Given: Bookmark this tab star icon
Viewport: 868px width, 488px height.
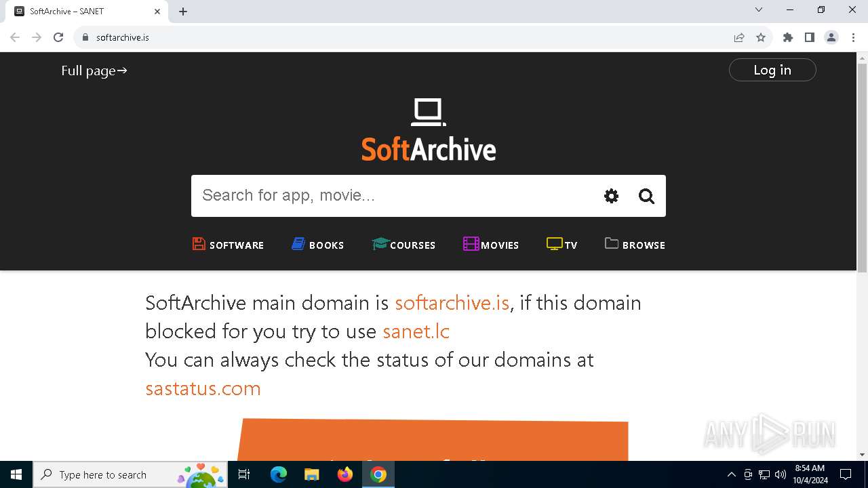Looking at the screenshot, I should (761, 37).
